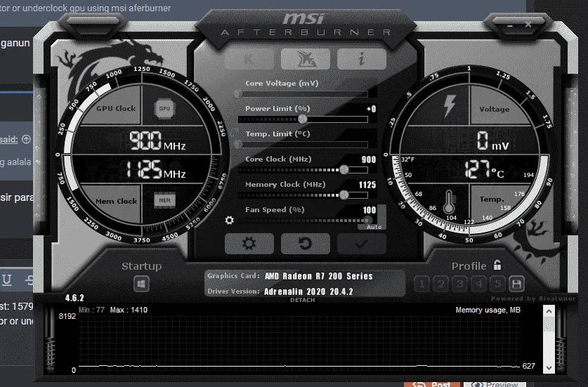Click the thermometer temperature icon
The image size is (588, 387).
449,202
